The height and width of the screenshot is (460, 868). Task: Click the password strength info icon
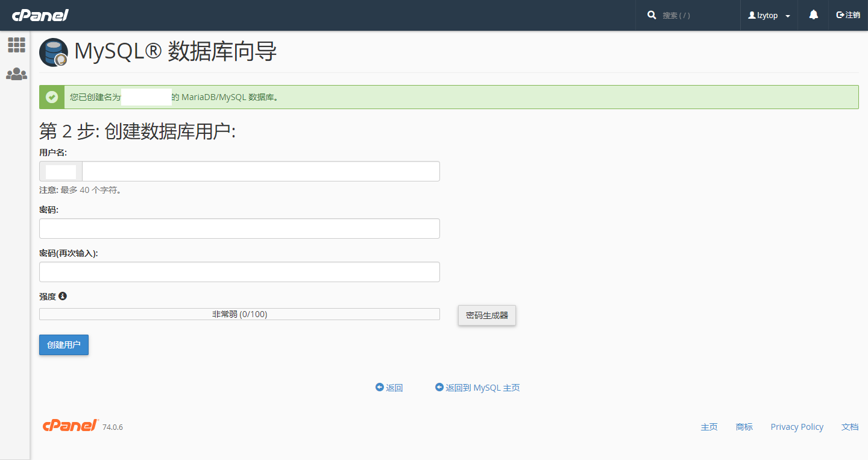63,297
